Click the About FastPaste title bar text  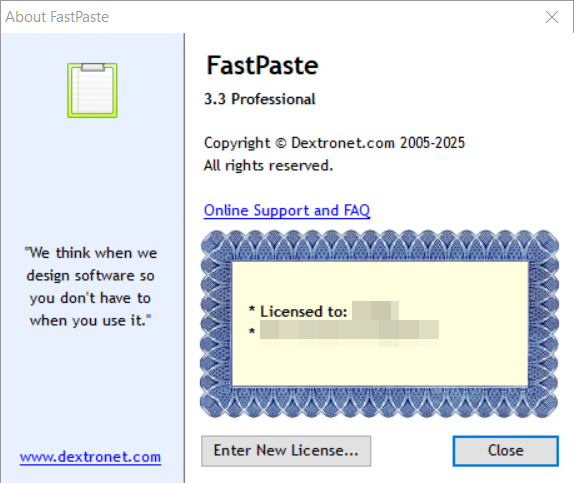click(x=57, y=17)
